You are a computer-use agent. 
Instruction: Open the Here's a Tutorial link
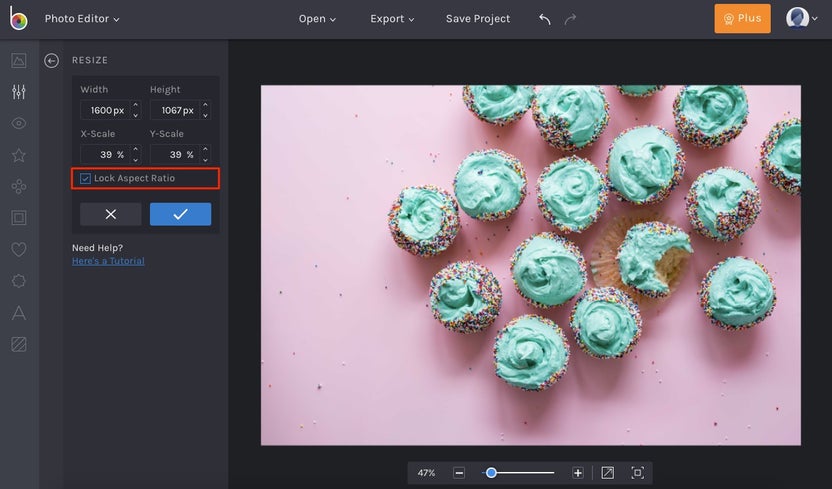(108, 261)
